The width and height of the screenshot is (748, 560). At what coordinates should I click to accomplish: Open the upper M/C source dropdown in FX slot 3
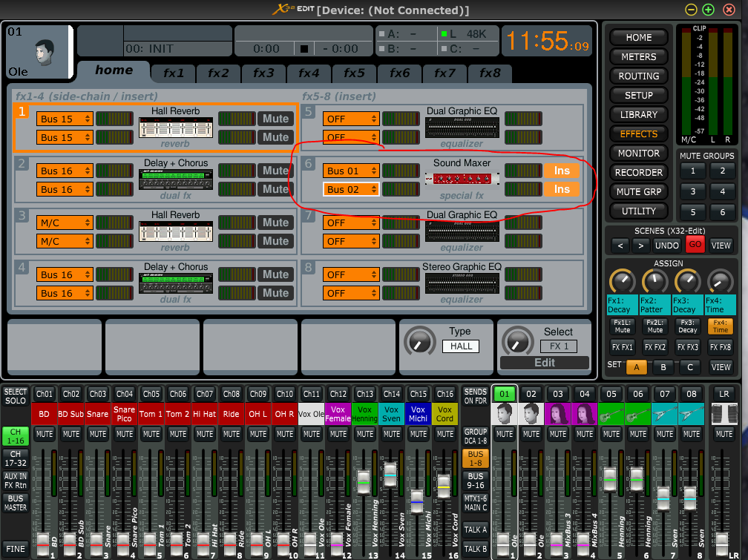[x=65, y=223]
